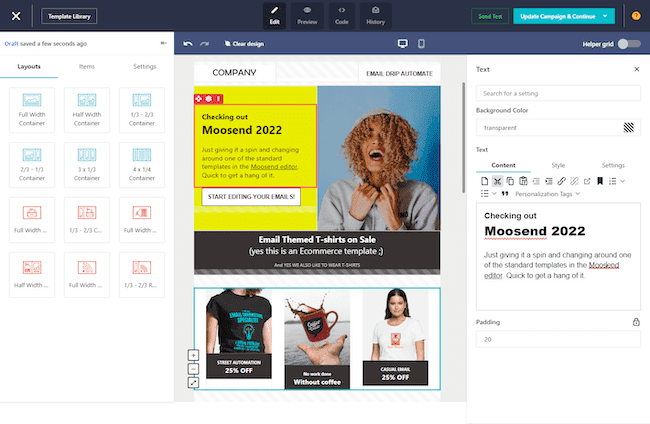Collapse the left sidebar panel
Viewport: 650px width, 424px height.
164,44
